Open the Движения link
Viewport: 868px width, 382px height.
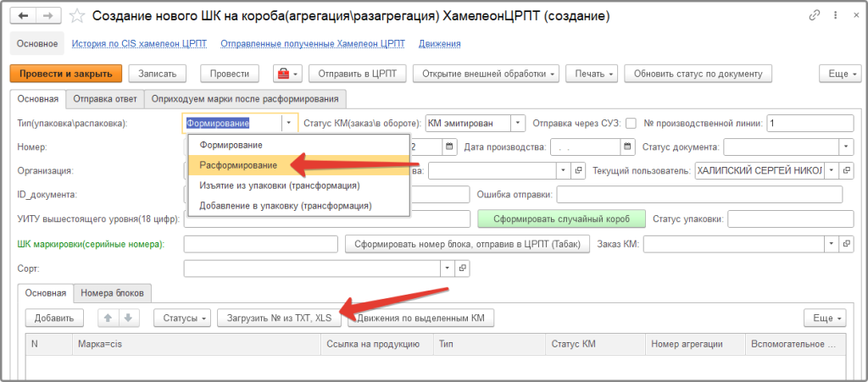coord(440,44)
